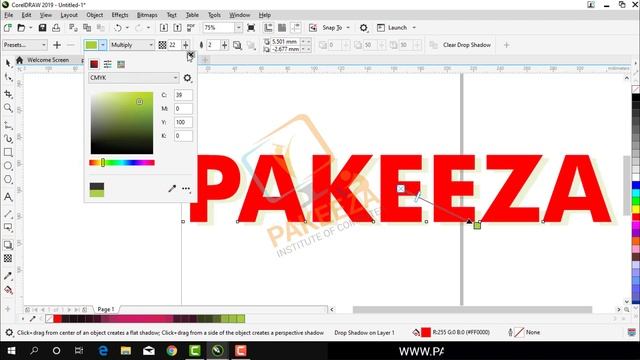Switch to color viewers mode in popup
Viewport: 640px width, 360px height.
94,64
